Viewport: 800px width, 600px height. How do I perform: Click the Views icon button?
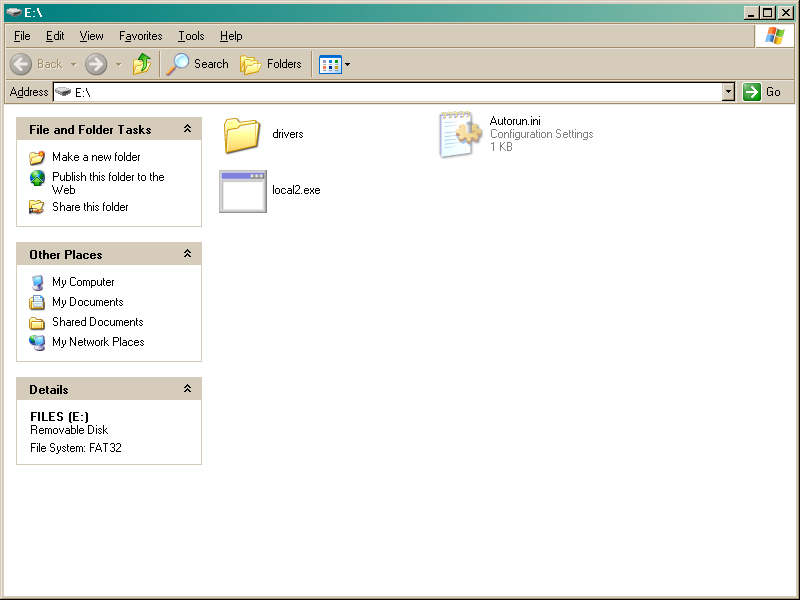[330, 65]
